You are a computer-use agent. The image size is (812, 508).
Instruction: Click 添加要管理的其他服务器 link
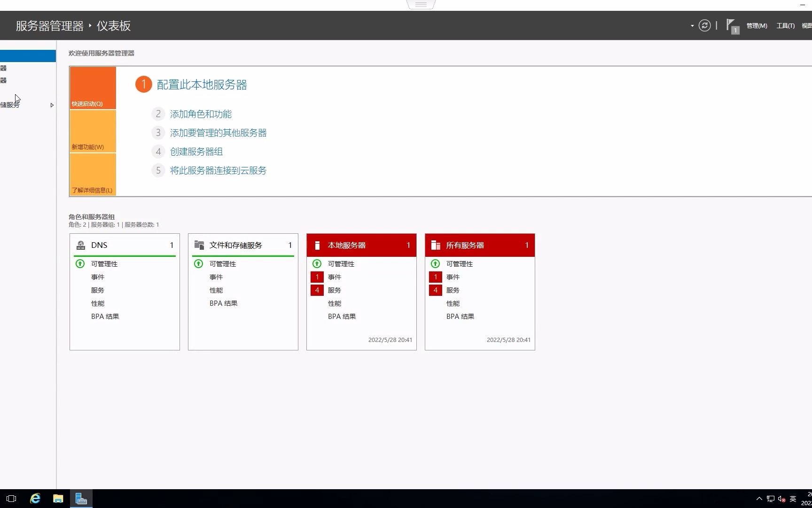[x=218, y=133]
